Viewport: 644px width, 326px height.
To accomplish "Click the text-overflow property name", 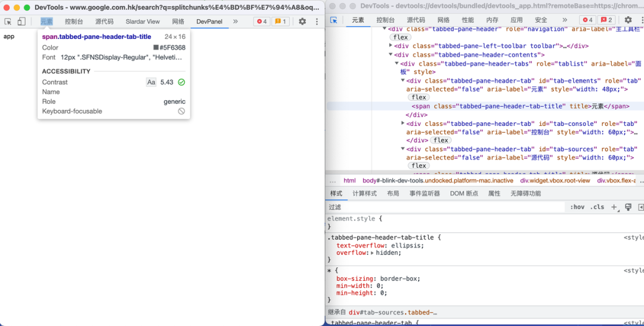I will [360, 245].
